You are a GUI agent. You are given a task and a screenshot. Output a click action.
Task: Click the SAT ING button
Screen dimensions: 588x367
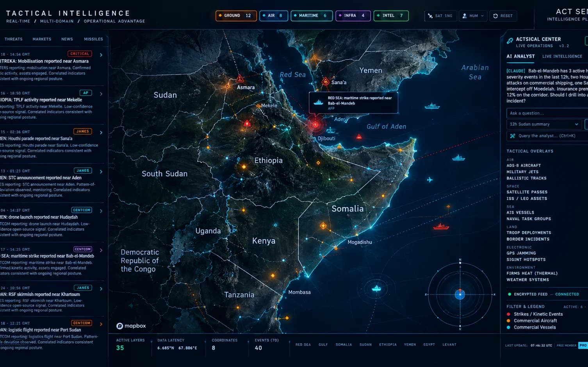pos(440,16)
